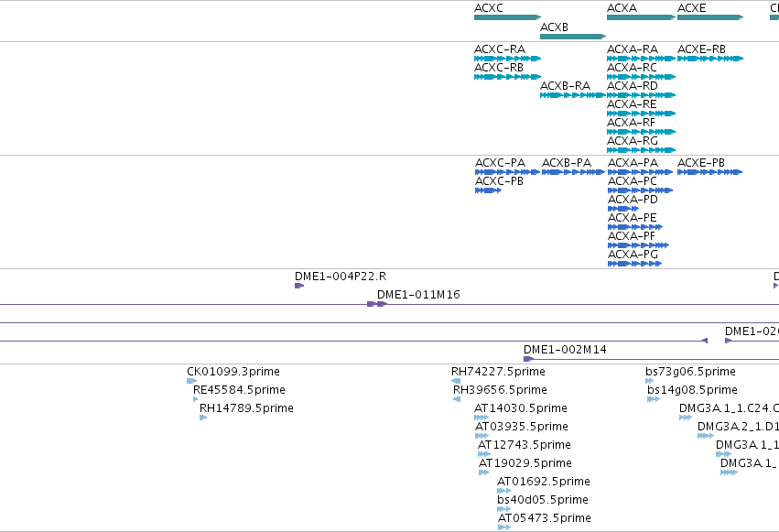Click protein ACXC-PA

click(x=507, y=172)
